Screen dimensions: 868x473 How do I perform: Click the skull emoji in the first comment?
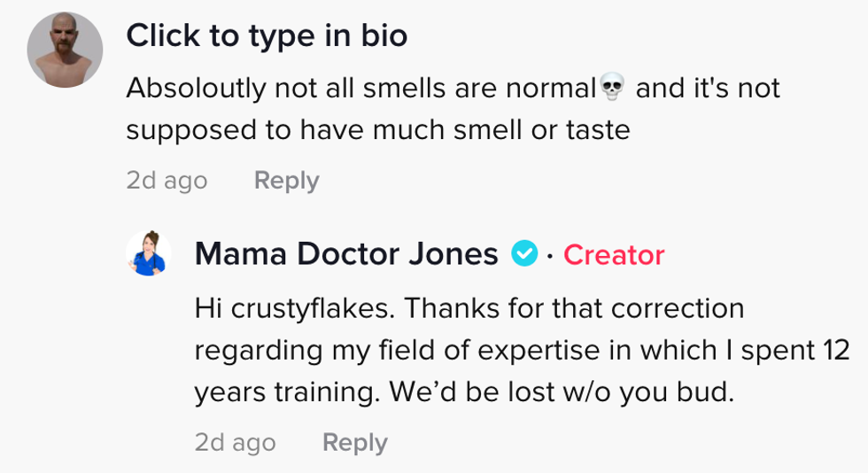pyautogui.click(x=612, y=88)
